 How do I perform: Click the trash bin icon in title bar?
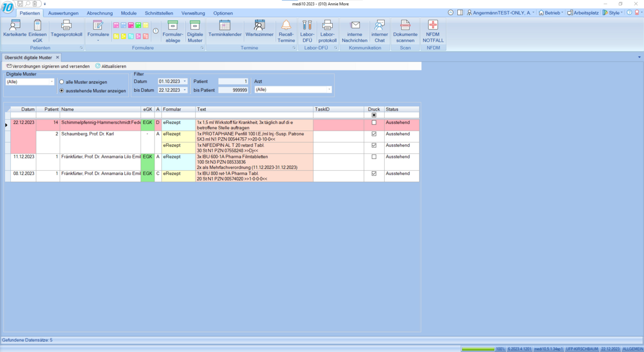[34, 4]
